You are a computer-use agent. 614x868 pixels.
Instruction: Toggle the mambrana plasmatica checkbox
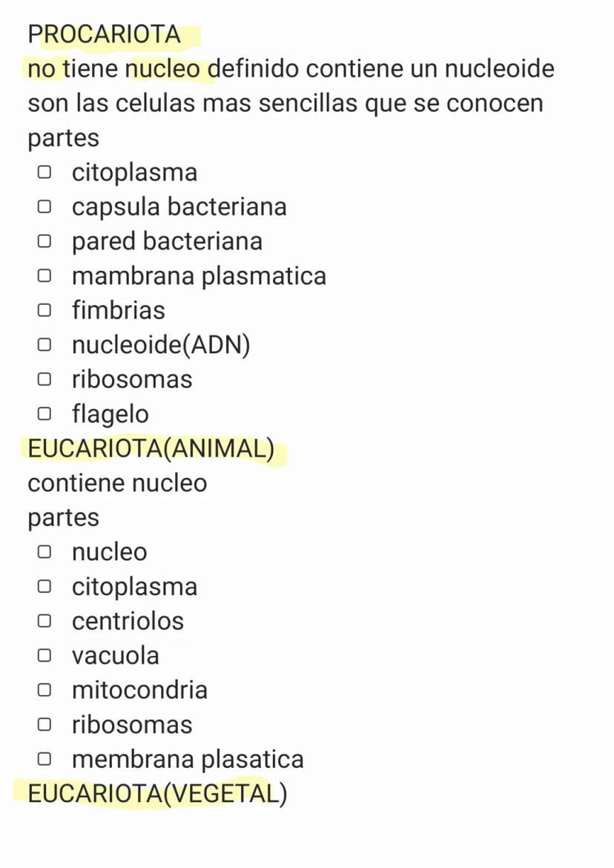click(44, 276)
